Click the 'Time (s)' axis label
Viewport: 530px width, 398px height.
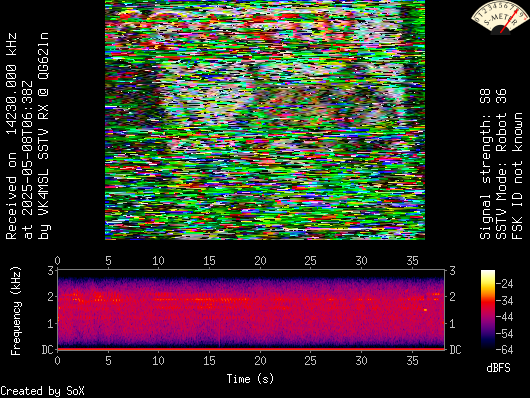(250, 379)
